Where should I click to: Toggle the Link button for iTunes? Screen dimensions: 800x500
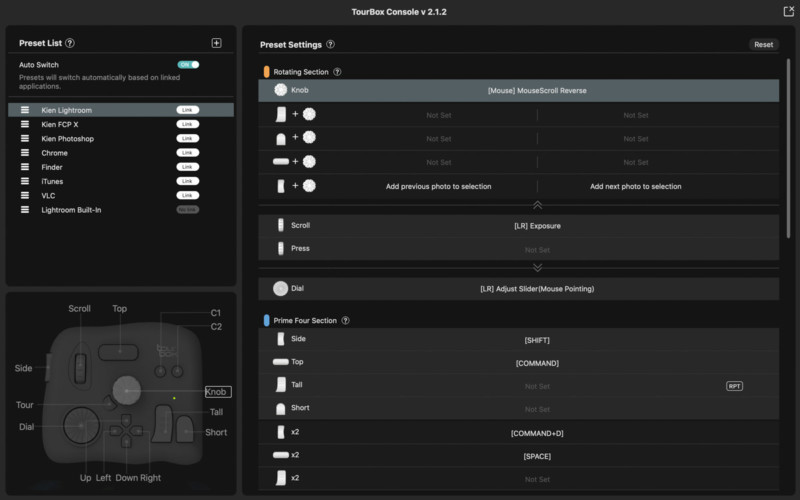188,181
